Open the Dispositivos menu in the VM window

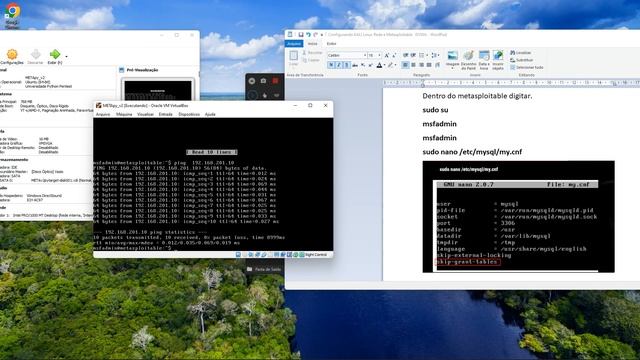tap(189, 114)
